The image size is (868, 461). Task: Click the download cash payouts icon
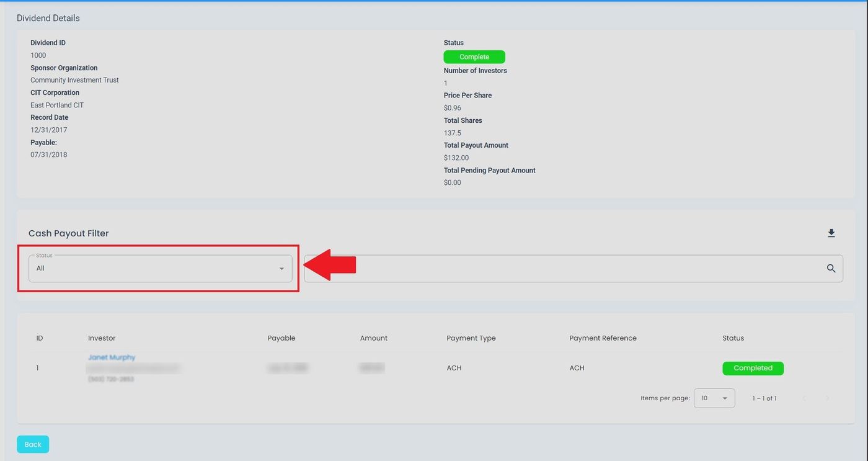pyautogui.click(x=831, y=233)
